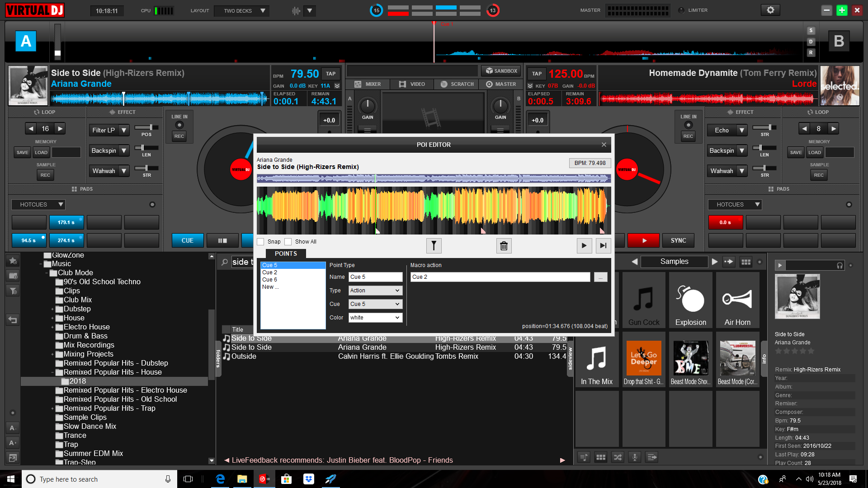
Task: Trigger the Gun Cock sample
Action: 644,300
